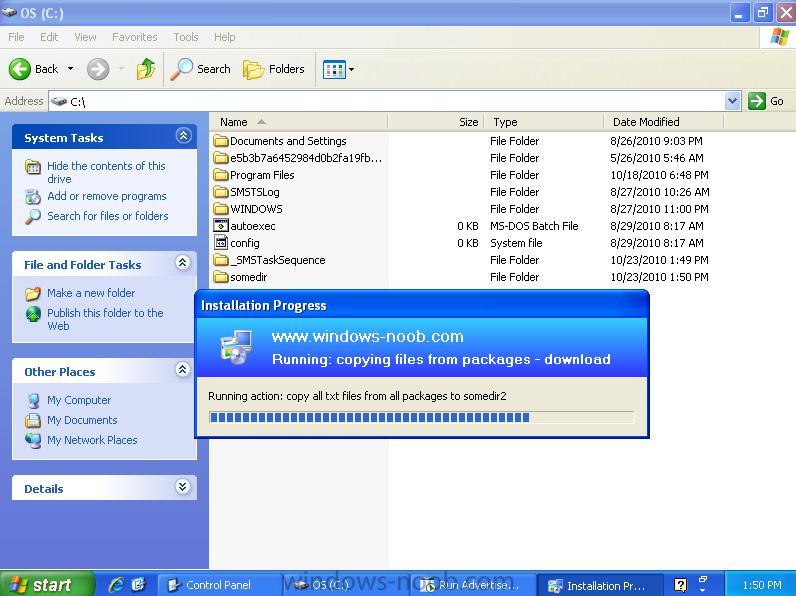Select the somedir folder icon

coord(221,277)
